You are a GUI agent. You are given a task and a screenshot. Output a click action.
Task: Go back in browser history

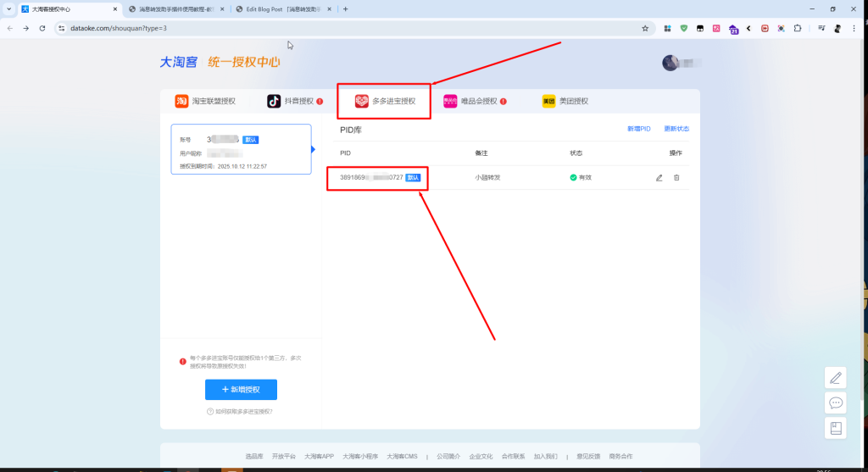point(10,28)
